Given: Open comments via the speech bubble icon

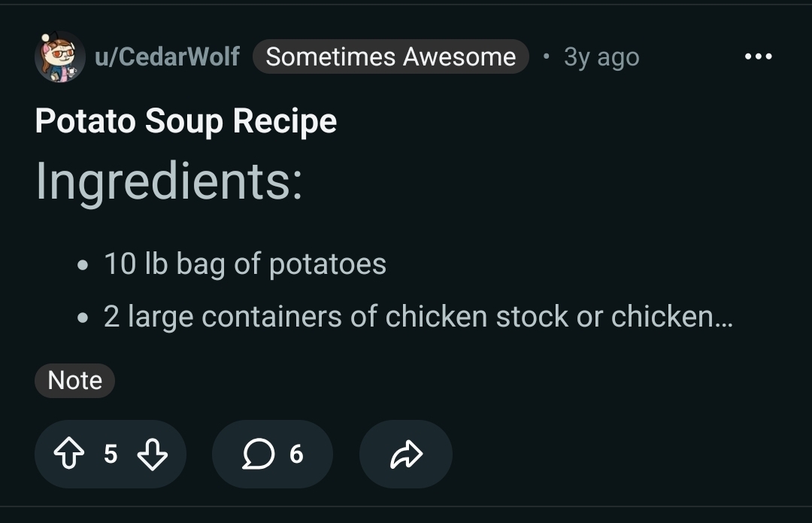Looking at the screenshot, I should tap(258, 454).
